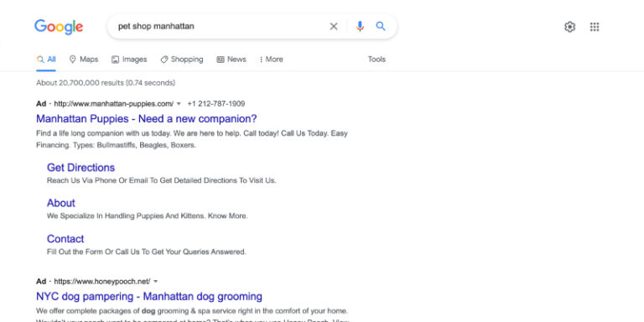Open NYC dog pampering - Manhattan dog grooming link

tap(149, 297)
